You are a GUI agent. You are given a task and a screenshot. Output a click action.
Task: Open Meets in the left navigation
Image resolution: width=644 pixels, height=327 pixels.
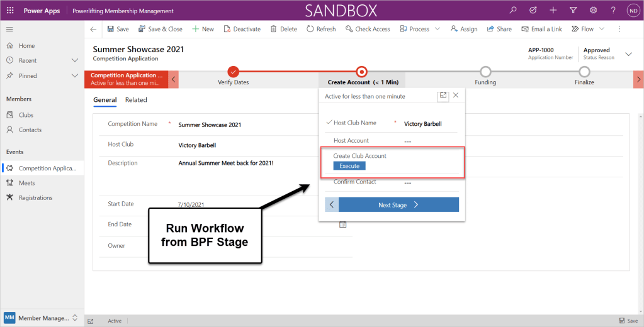27,183
